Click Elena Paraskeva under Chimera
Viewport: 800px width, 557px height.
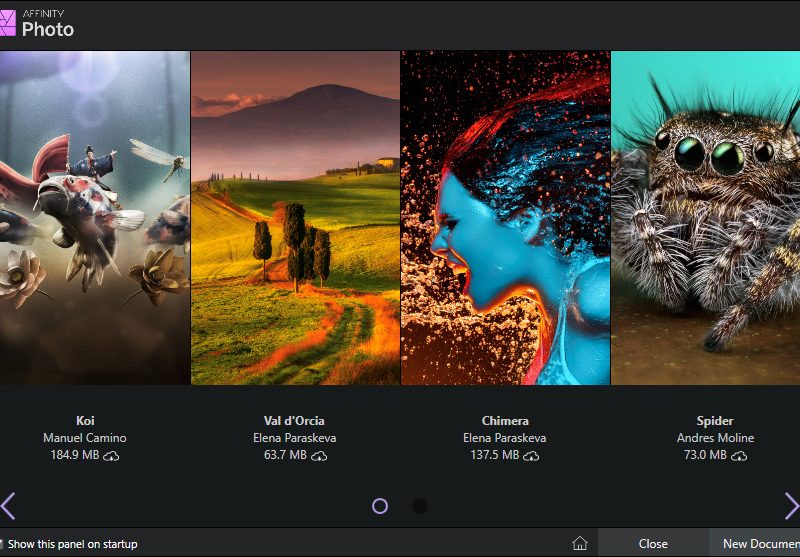click(505, 438)
